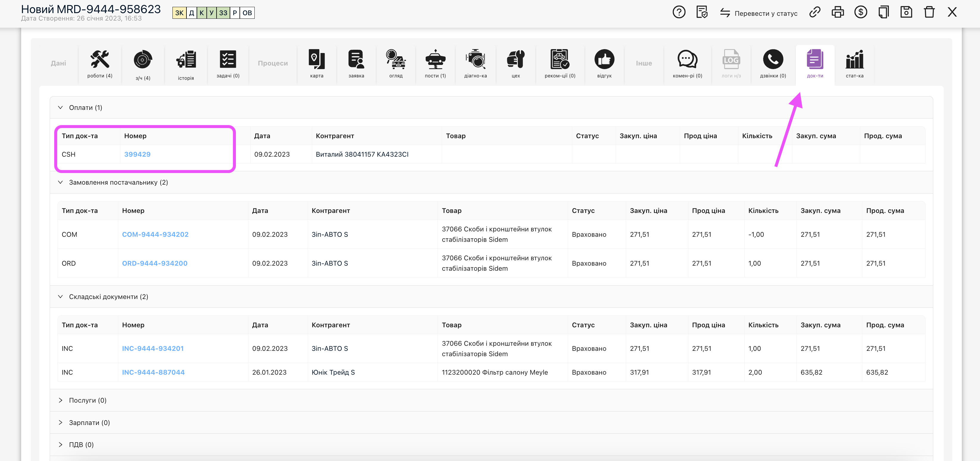Viewport: 980px width, 461px height.
Task: Toggle the ЗК status badge
Action: tap(179, 13)
